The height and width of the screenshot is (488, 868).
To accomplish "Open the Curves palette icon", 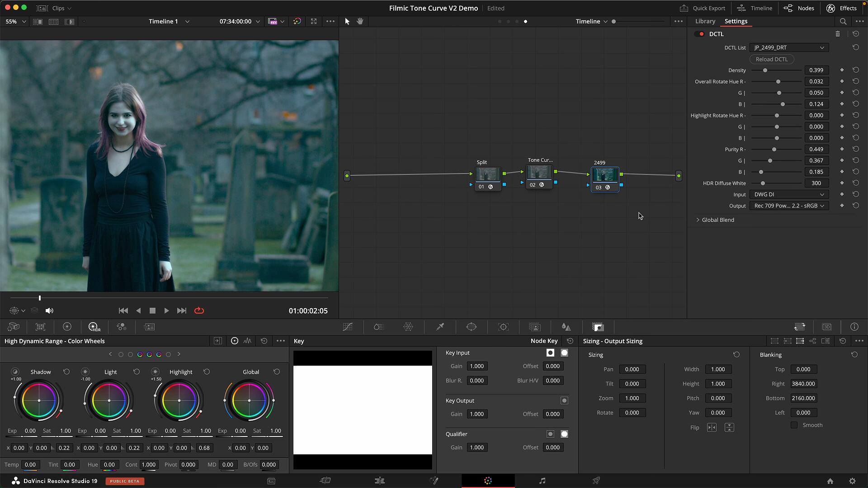I will pos(348,327).
